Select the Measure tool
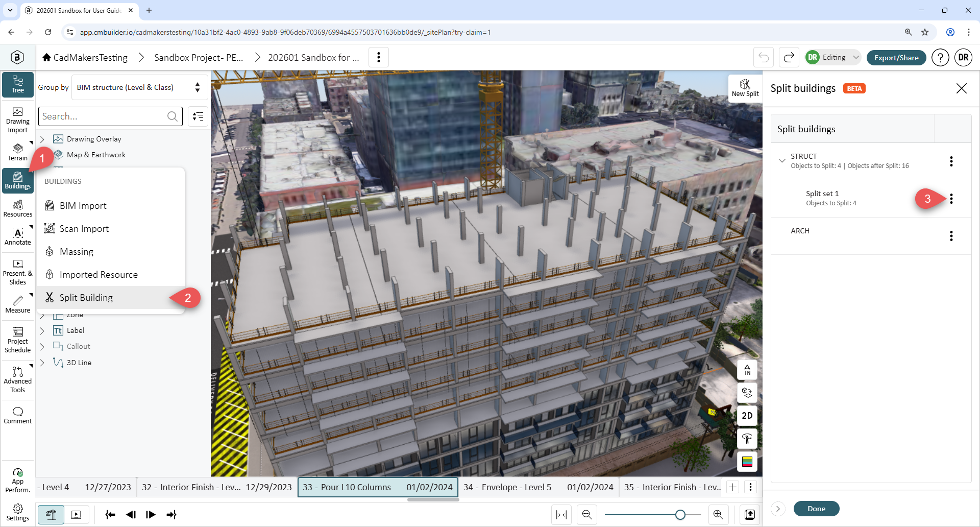The width and height of the screenshot is (980, 527). tap(18, 304)
